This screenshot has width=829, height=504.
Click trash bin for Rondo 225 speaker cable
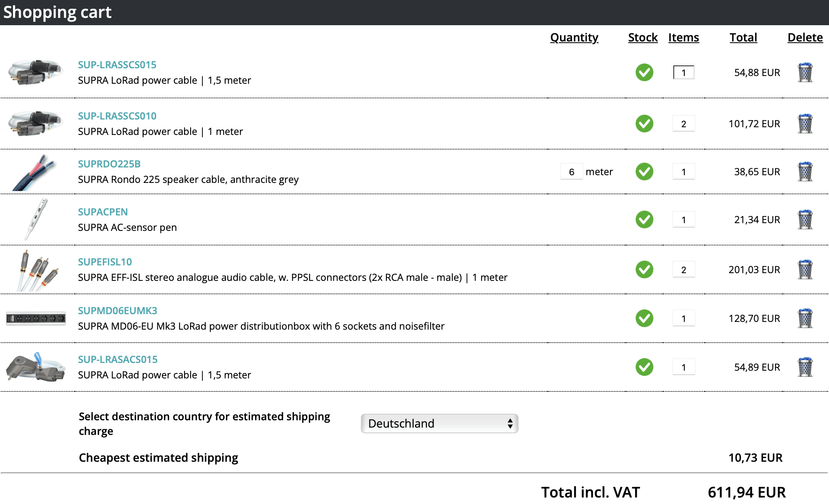pyautogui.click(x=805, y=172)
